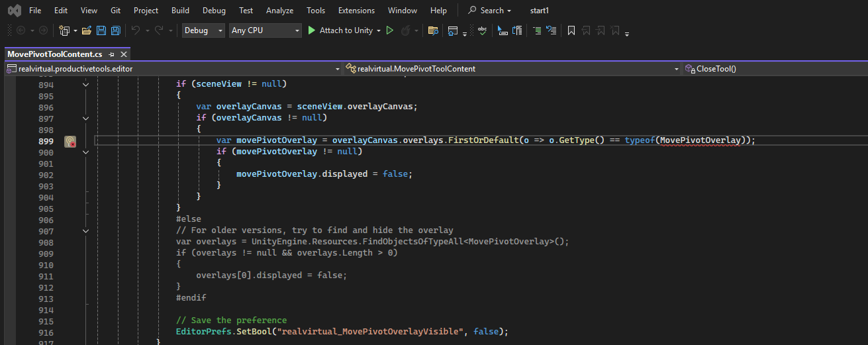Open the Attach to Unity dropdown arrow
868x345 pixels.
click(x=379, y=31)
